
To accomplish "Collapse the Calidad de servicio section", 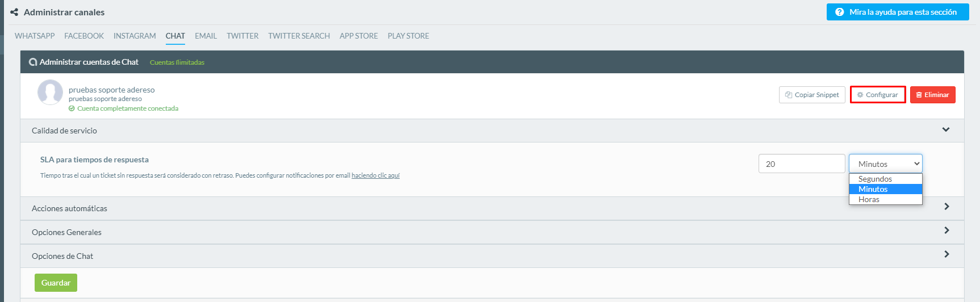I will [492, 131].
